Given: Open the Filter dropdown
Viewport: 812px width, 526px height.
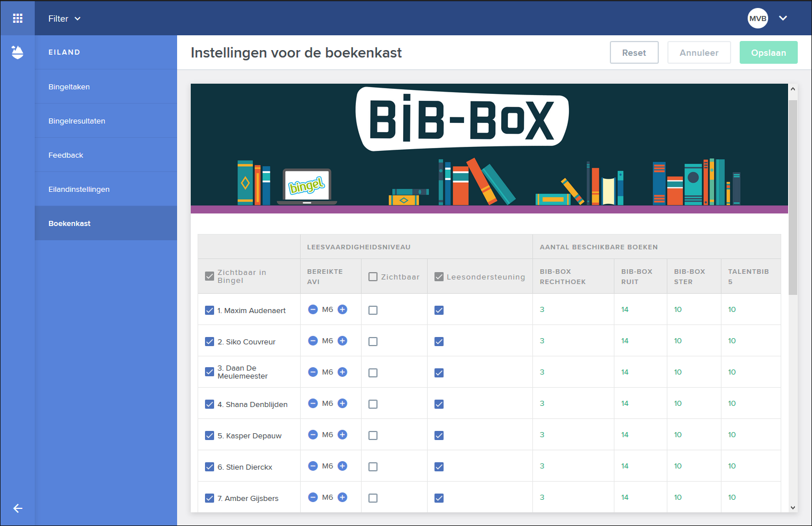Looking at the screenshot, I should pyautogui.click(x=64, y=18).
